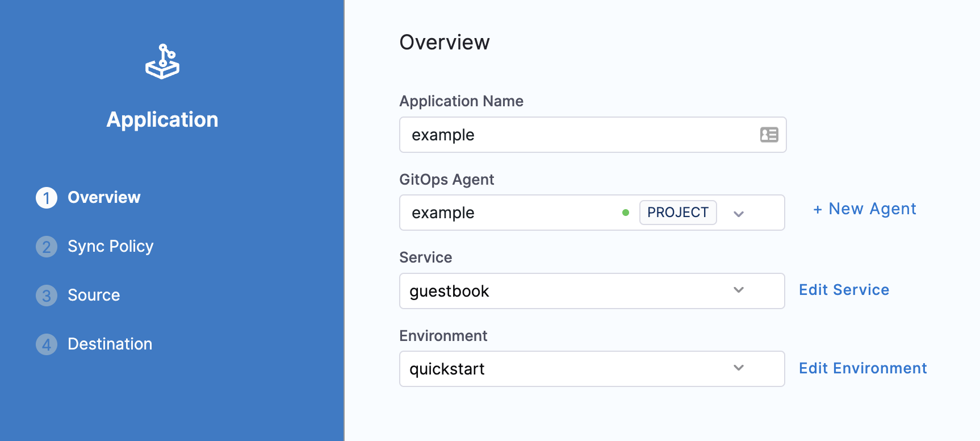980x441 pixels.
Task: Open the guestbook Service selector
Action: coord(592,291)
